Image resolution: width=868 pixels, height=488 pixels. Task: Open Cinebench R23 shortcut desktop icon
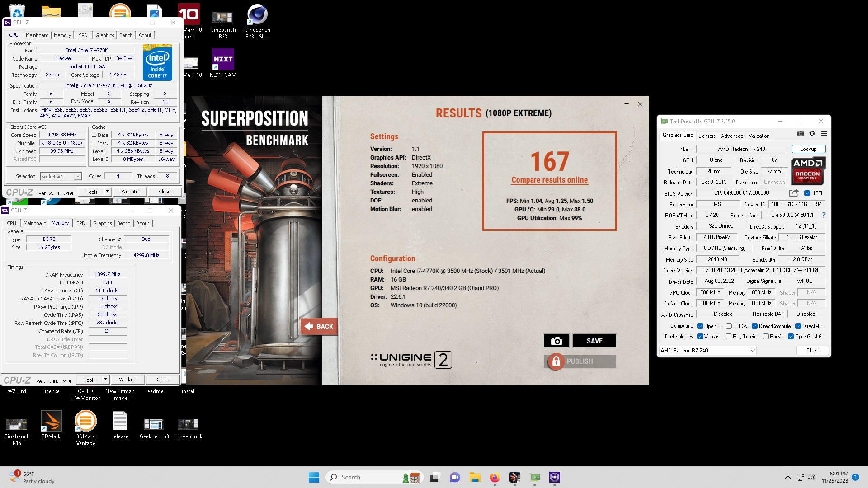coord(257,22)
